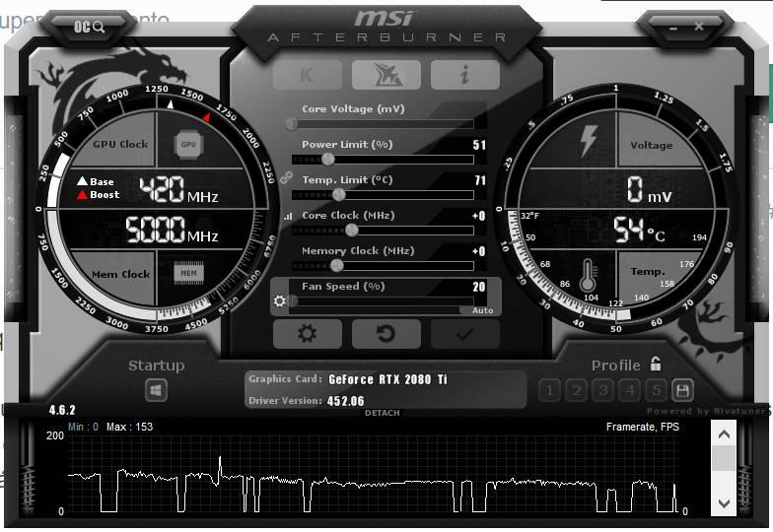Click Power Limit value 51
773x532 pixels.
479,145
